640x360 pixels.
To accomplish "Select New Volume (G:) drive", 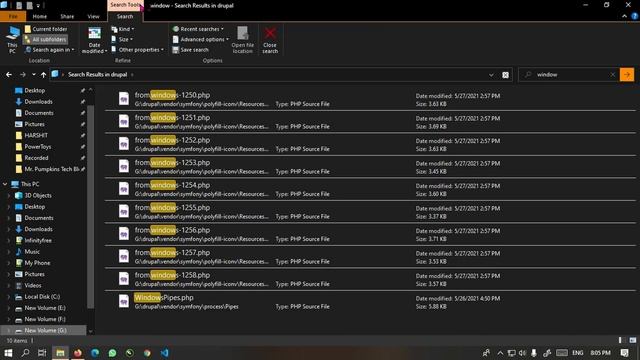I will [45, 330].
